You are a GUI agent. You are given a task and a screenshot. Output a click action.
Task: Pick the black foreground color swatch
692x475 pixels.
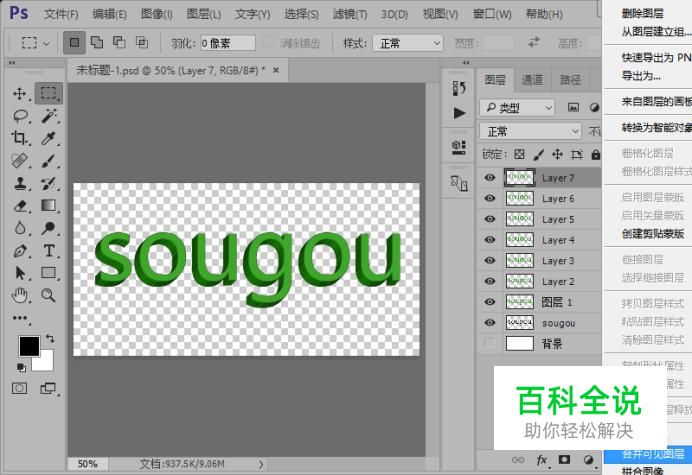coord(29,346)
